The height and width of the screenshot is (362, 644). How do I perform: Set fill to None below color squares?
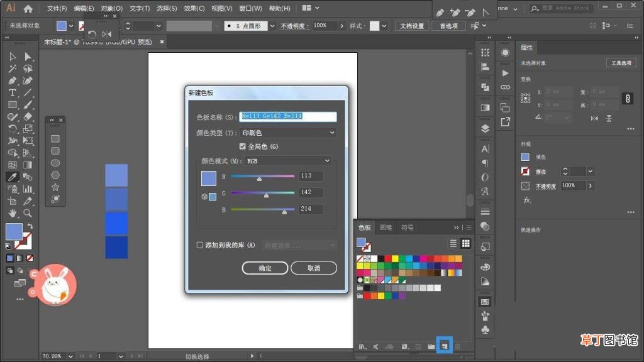click(x=30, y=258)
